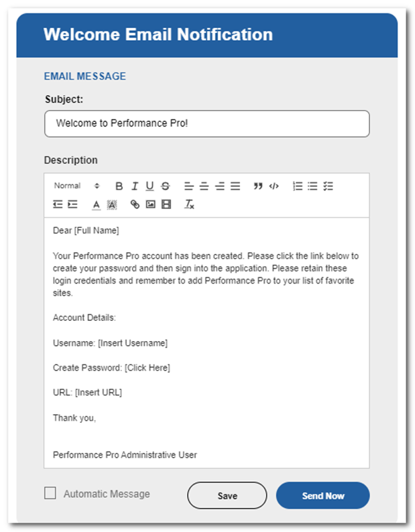The width and height of the screenshot is (415, 532).
Task: Click the Save button
Action: (227, 495)
